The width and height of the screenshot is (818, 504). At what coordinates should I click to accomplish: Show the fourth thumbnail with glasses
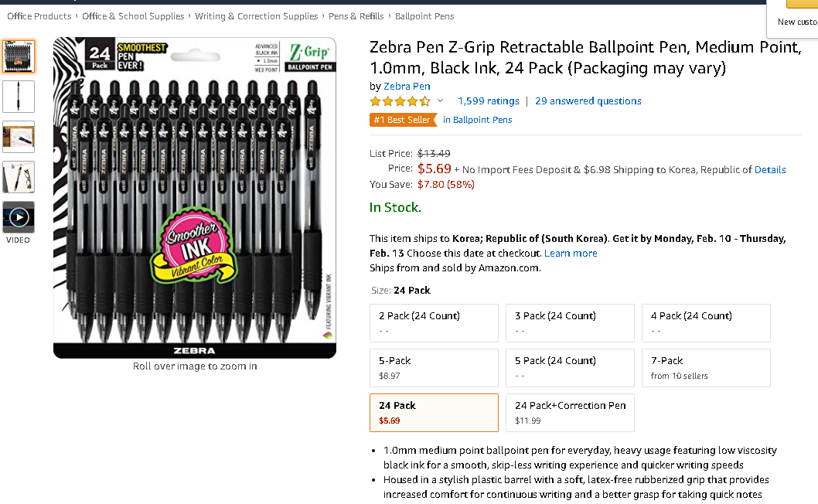(x=19, y=177)
